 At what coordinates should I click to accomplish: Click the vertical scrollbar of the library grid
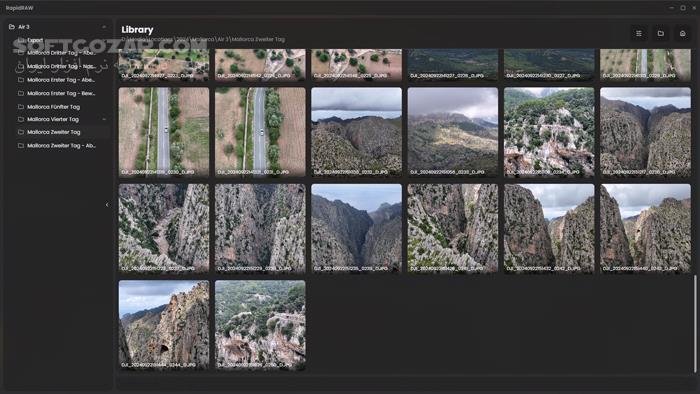(695, 323)
